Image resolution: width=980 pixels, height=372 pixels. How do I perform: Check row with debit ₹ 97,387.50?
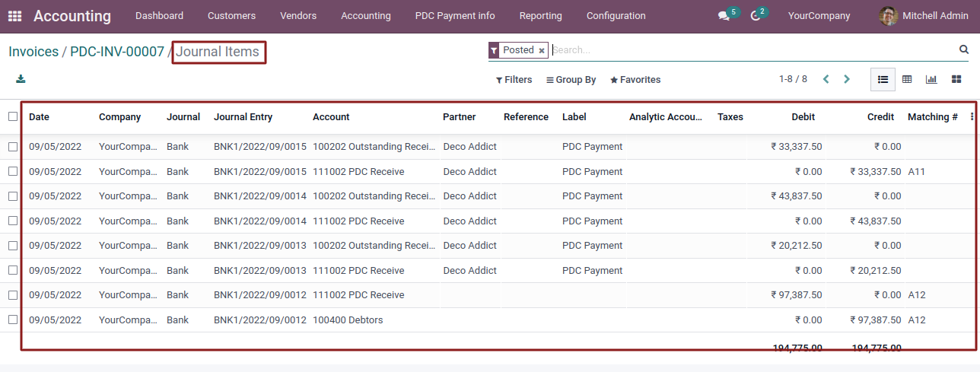13,294
